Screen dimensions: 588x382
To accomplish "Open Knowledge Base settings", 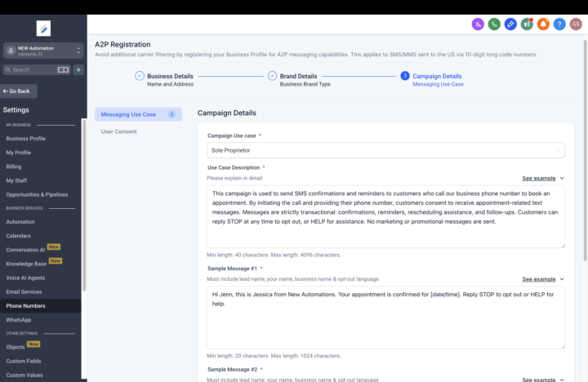I will point(26,264).
